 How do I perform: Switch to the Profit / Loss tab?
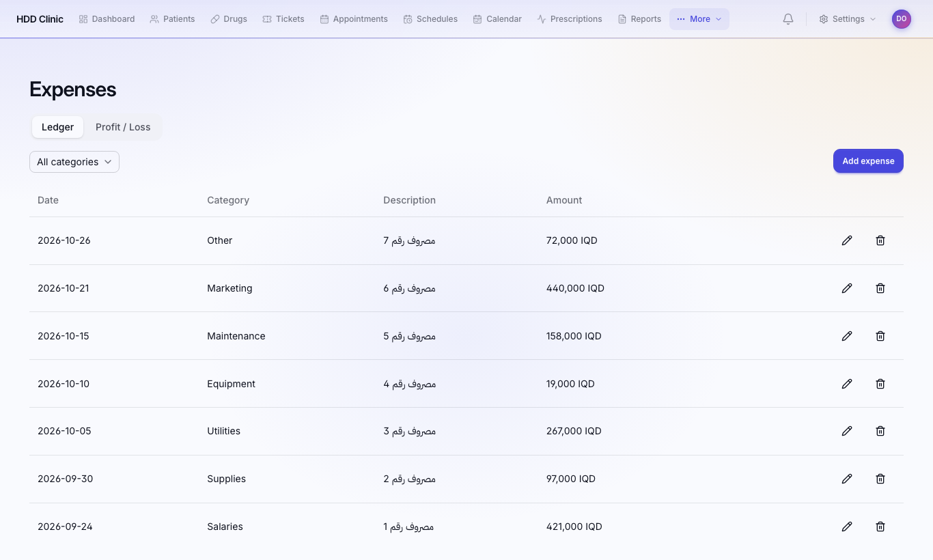pos(123,127)
